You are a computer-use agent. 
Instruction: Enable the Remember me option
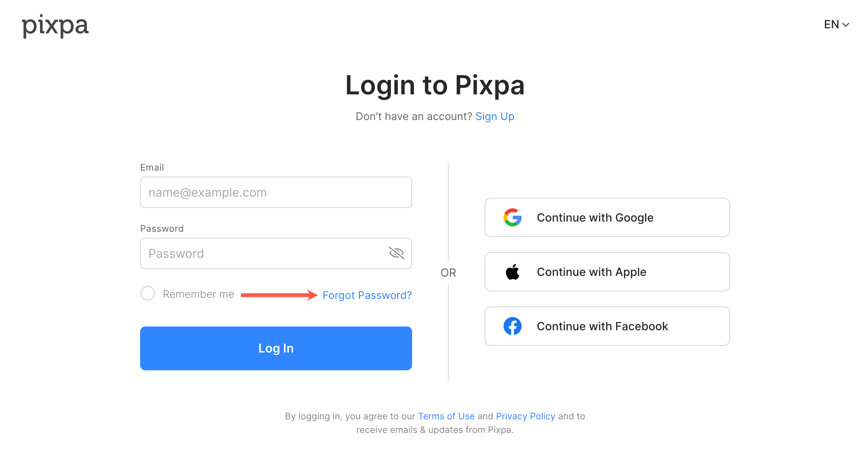coord(148,293)
